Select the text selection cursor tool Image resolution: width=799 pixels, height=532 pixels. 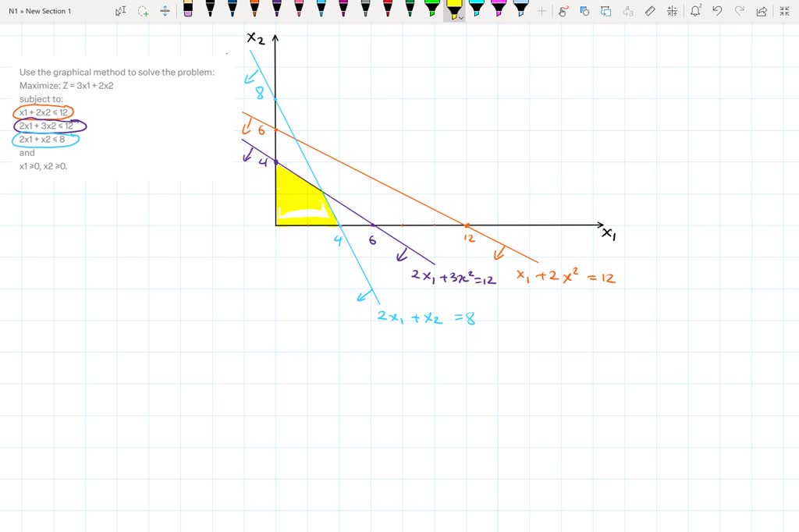[x=121, y=11]
